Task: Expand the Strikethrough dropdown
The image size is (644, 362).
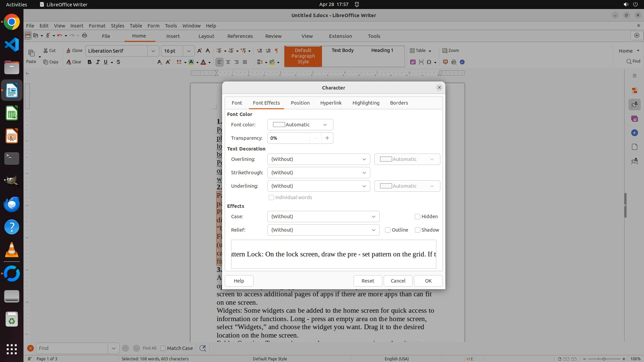Action: (318, 173)
